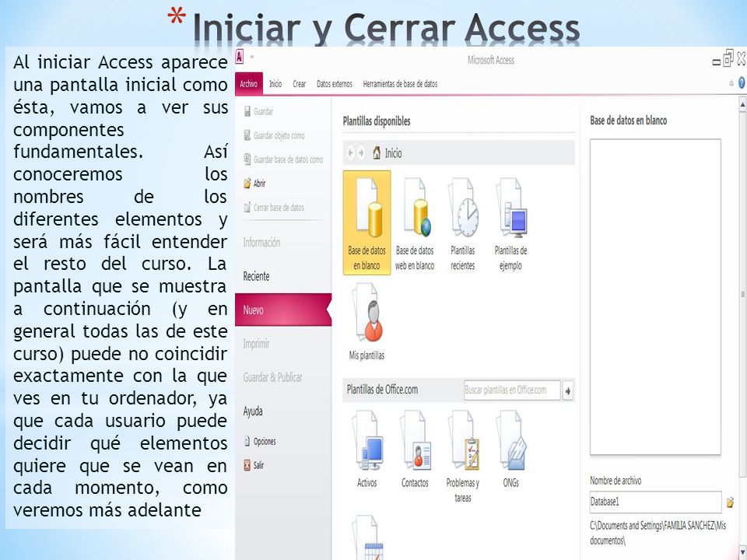Screen dimensions: 747x560
Task: Click the blank database preview pane
Action: [x=655, y=297]
